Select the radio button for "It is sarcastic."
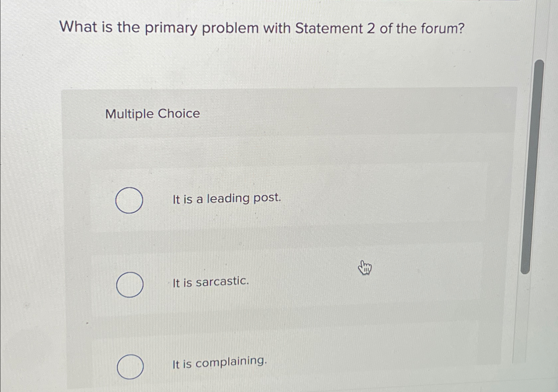Viewport: 558px width, 392px height. [x=130, y=284]
